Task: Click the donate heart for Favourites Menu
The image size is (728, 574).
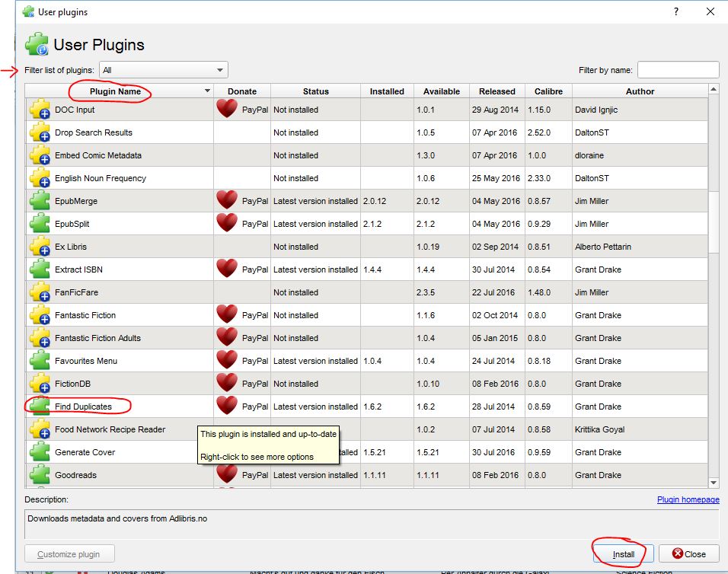Action: coord(227,359)
